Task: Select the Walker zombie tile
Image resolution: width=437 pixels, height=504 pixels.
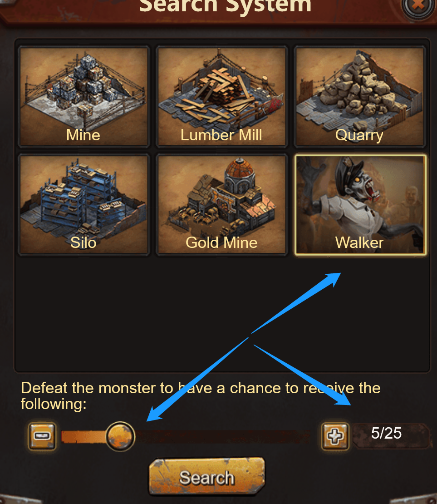Action: 360,205
